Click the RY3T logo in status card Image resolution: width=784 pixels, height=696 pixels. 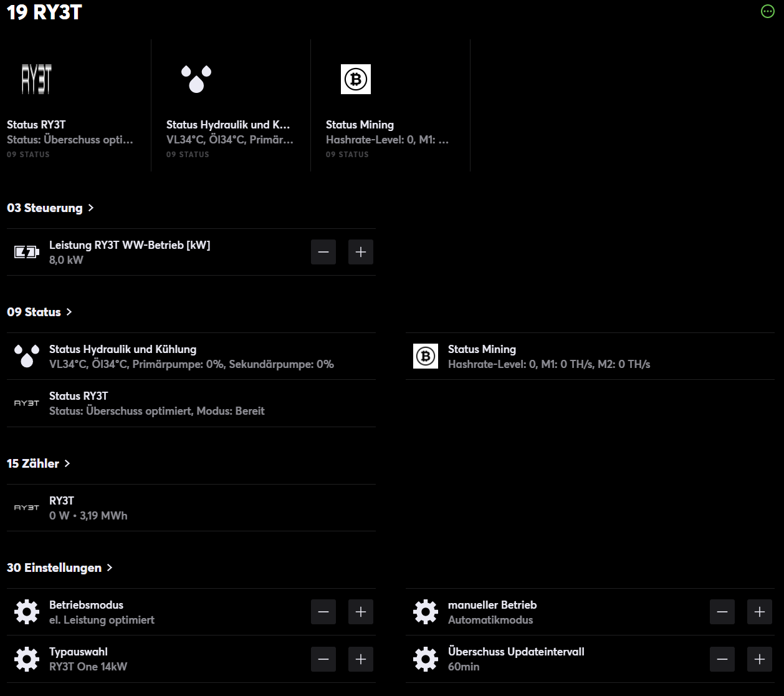click(37, 79)
